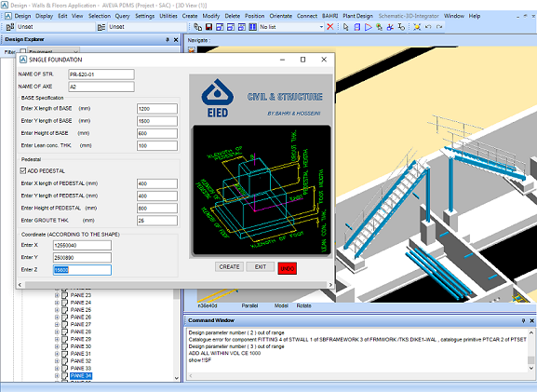Expand the PANE 34 tree node
This screenshot has height=392, width=537.
(57, 376)
